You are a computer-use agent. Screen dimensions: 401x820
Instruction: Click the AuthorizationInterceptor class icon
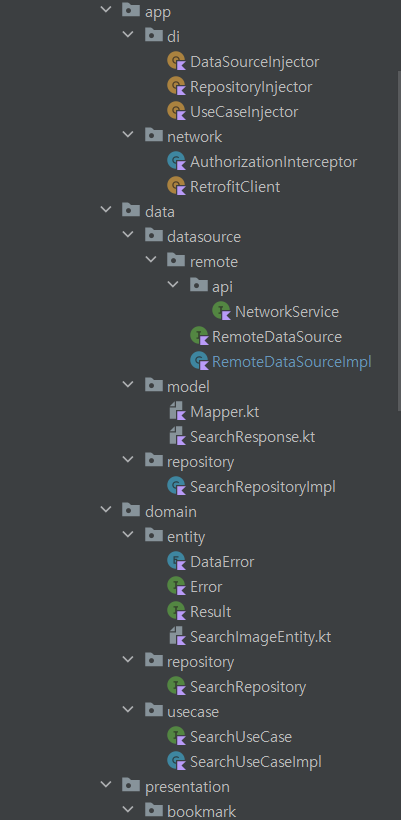pos(177,162)
